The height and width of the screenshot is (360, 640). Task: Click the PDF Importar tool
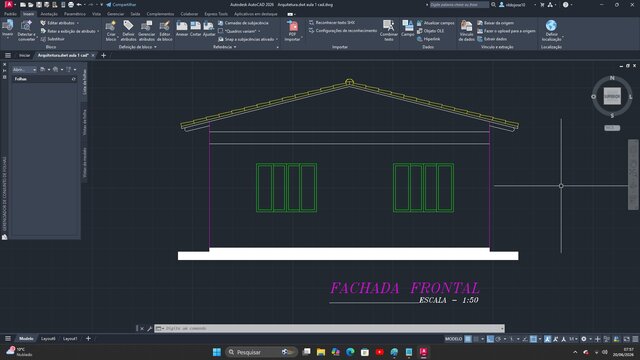[292, 31]
